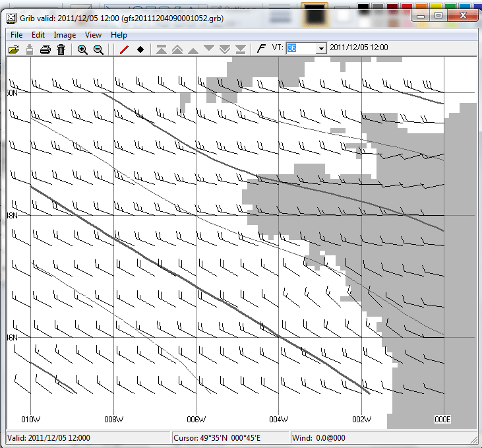Click the 48N latitude label
Screen dimensions: 482x448
click(13, 216)
